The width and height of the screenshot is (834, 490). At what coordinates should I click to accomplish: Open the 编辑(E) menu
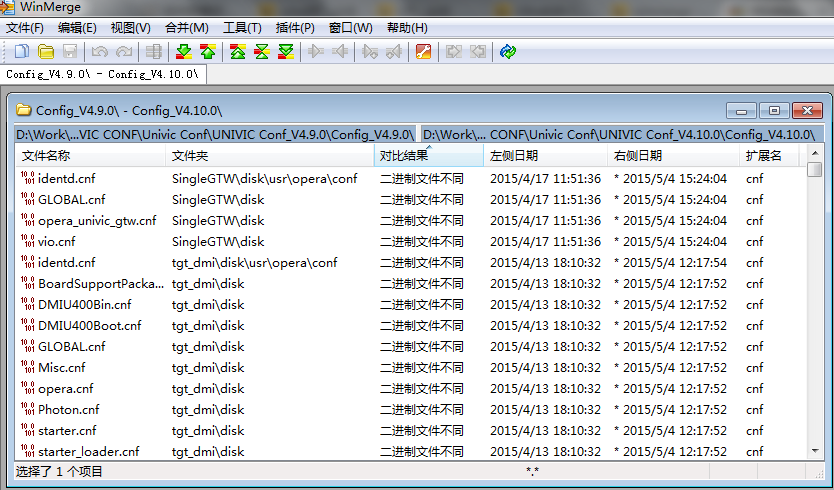pyautogui.click(x=77, y=28)
